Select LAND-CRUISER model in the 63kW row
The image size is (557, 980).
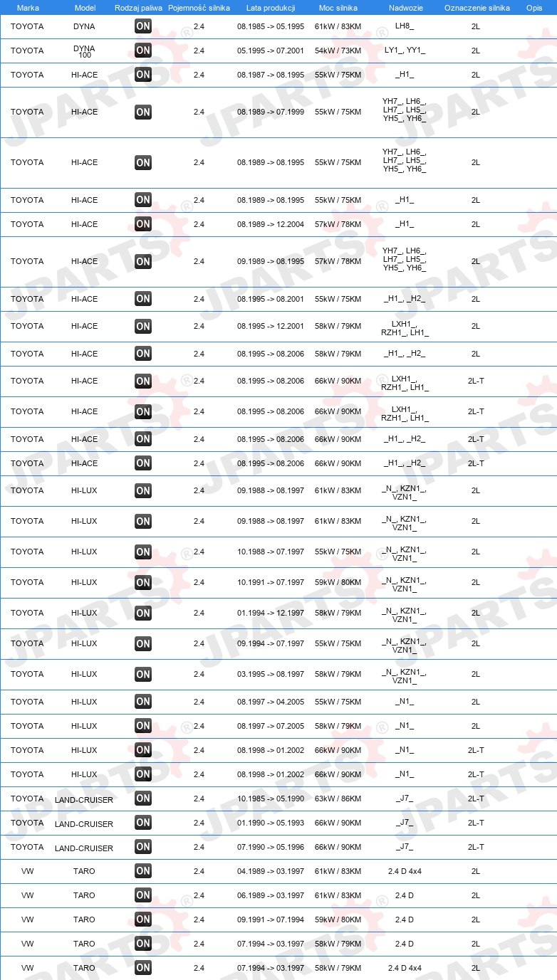pos(84,799)
